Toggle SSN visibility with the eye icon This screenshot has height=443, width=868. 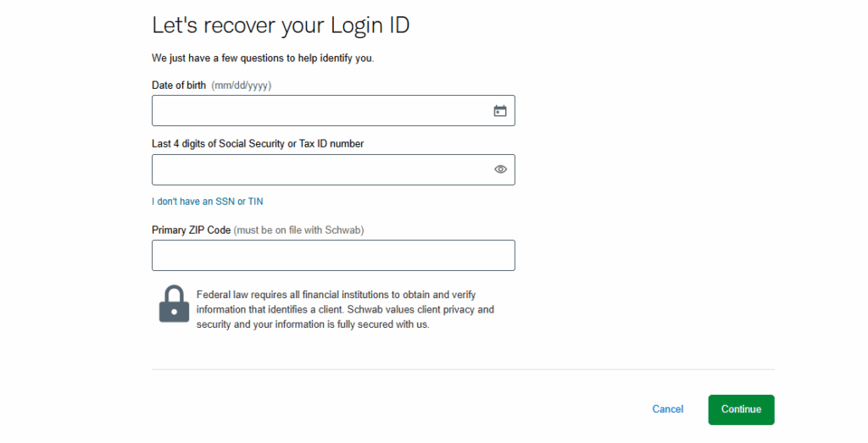click(500, 169)
